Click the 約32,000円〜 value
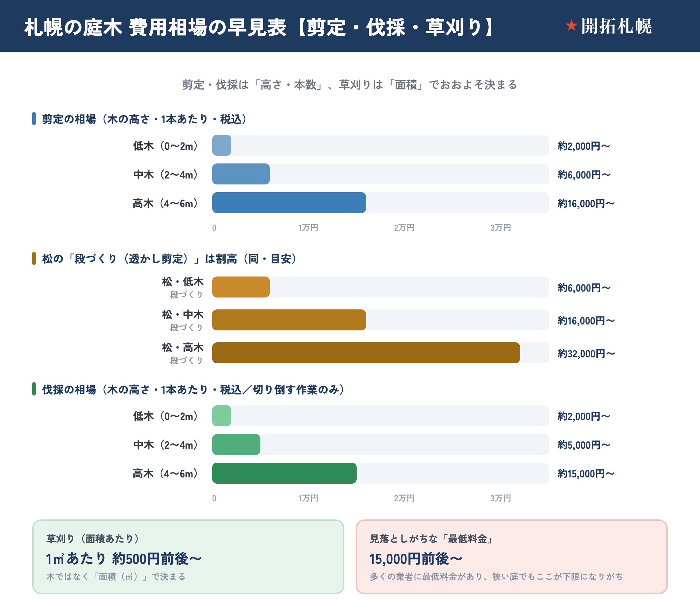 click(x=586, y=353)
